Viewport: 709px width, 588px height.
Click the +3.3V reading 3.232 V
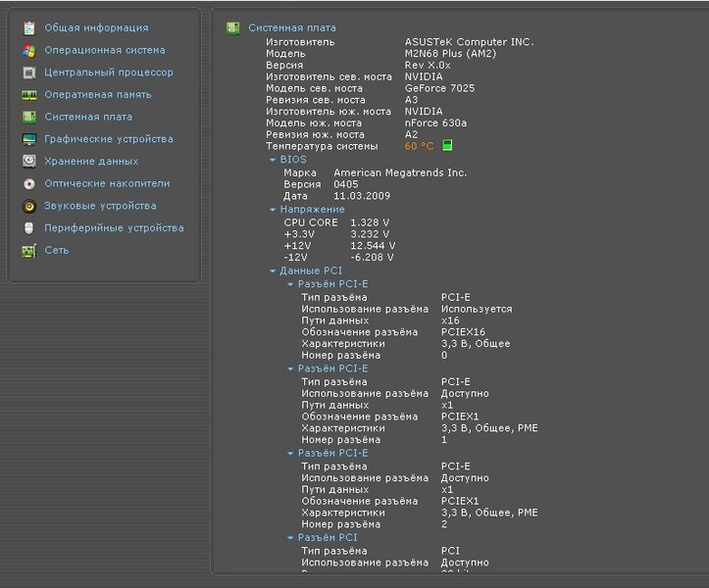(370, 234)
